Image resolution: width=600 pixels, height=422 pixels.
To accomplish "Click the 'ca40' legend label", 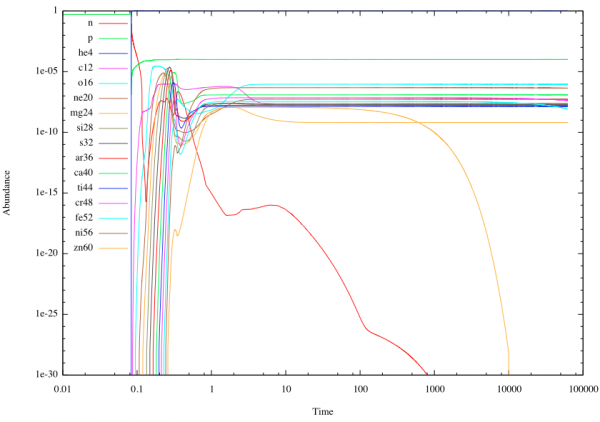I will 83,173.
